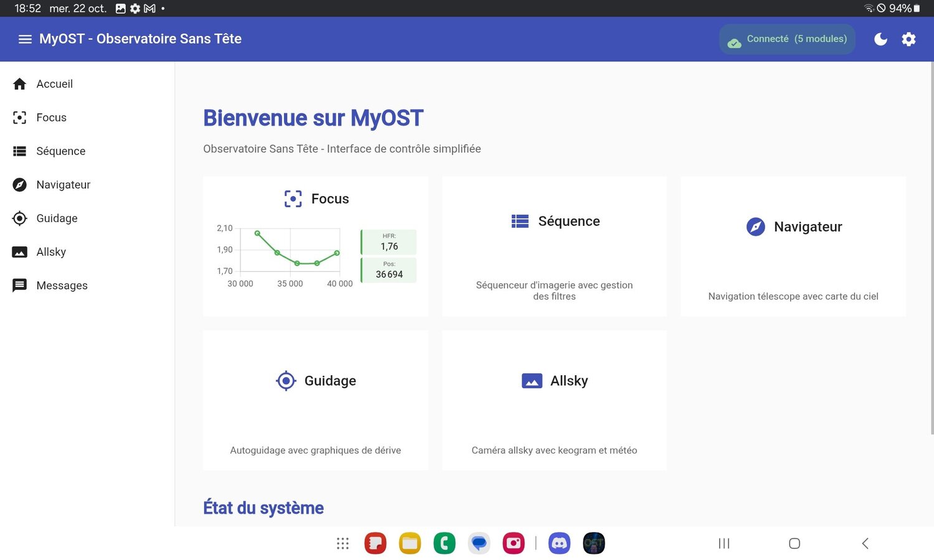Select the Guidage target icon in sidebar

coord(19,218)
